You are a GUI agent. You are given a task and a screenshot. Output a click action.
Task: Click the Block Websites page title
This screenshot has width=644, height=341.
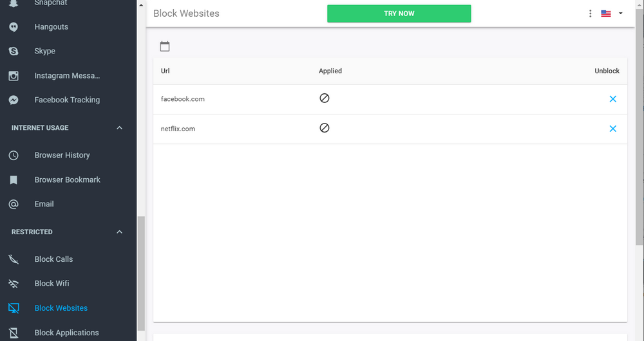click(x=187, y=14)
